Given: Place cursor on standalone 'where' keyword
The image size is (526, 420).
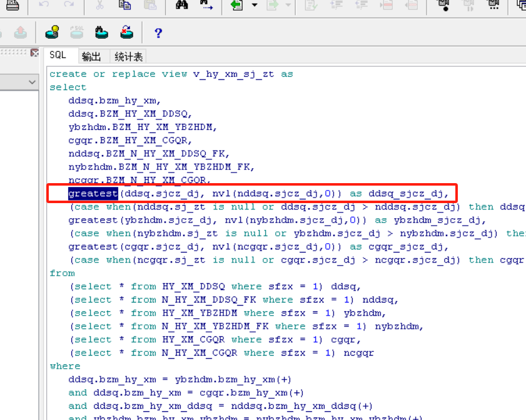Looking at the screenshot, I should [65, 366].
